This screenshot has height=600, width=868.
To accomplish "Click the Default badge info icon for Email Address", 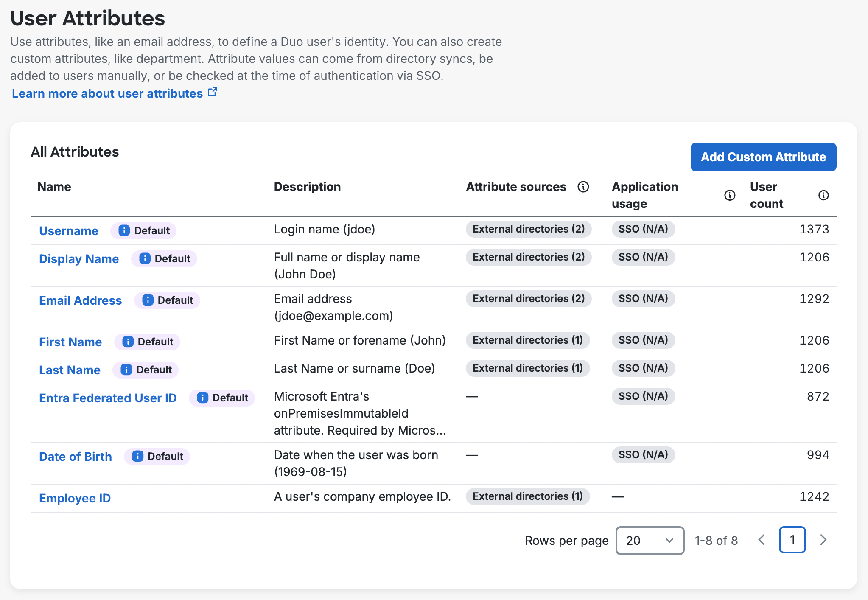I will (147, 300).
